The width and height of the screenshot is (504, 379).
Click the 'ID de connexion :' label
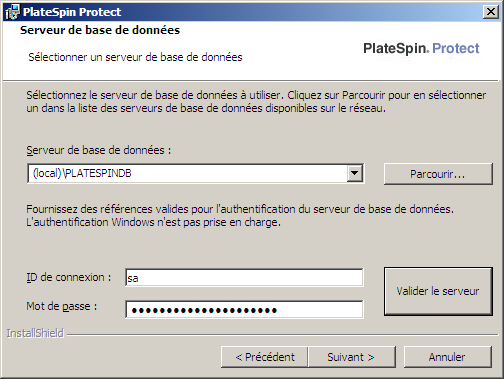click(x=69, y=277)
